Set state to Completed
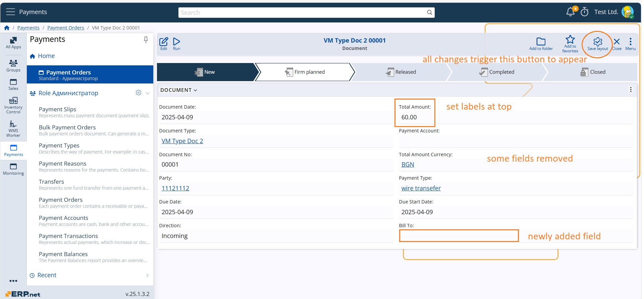Image resolution: width=644 pixels, height=299 pixels. point(496,72)
